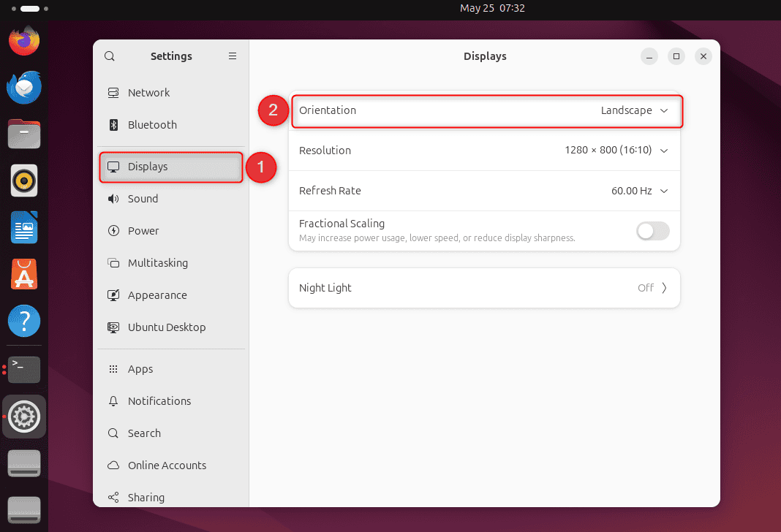Click the Apps grid icon
The image size is (781, 532).
113,369
